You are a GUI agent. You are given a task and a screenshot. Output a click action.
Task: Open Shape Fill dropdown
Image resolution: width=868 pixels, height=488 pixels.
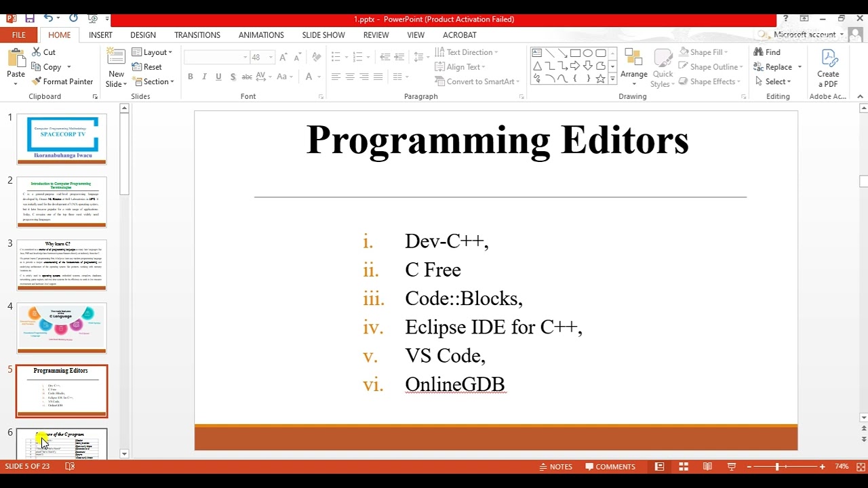(x=704, y=52)
